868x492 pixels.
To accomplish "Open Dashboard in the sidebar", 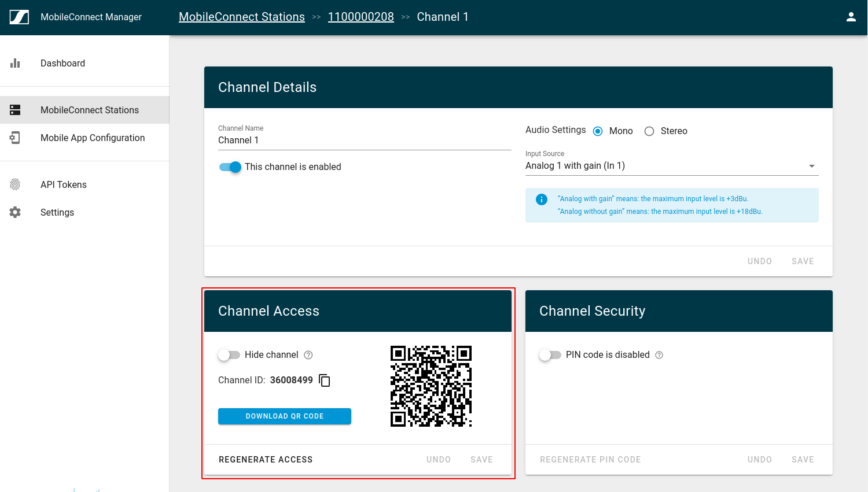I will (84, 64).
